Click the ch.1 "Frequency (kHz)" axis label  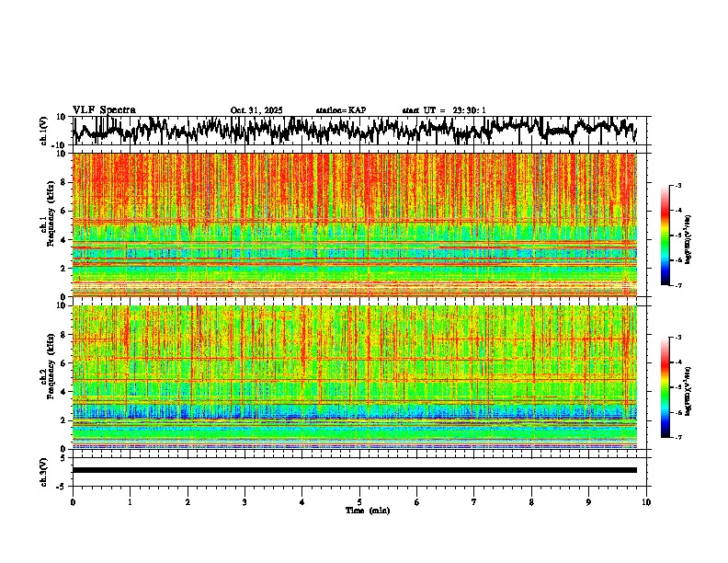tap(51, 213)
